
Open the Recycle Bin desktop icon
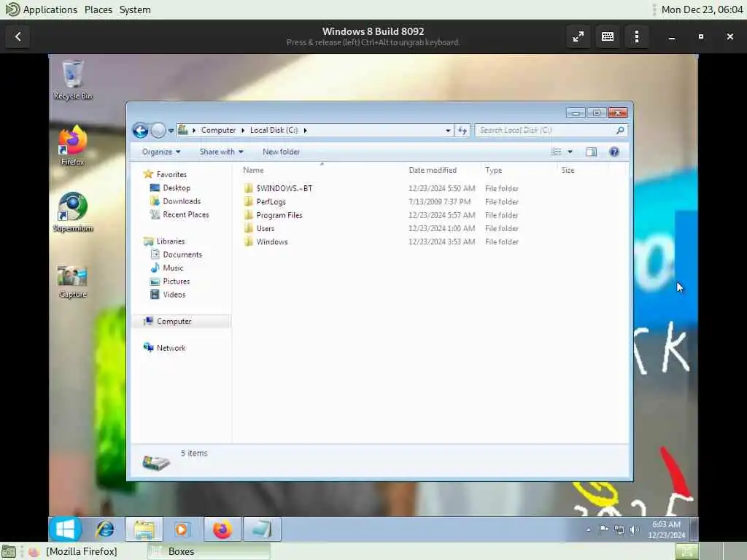pos(72,79)
